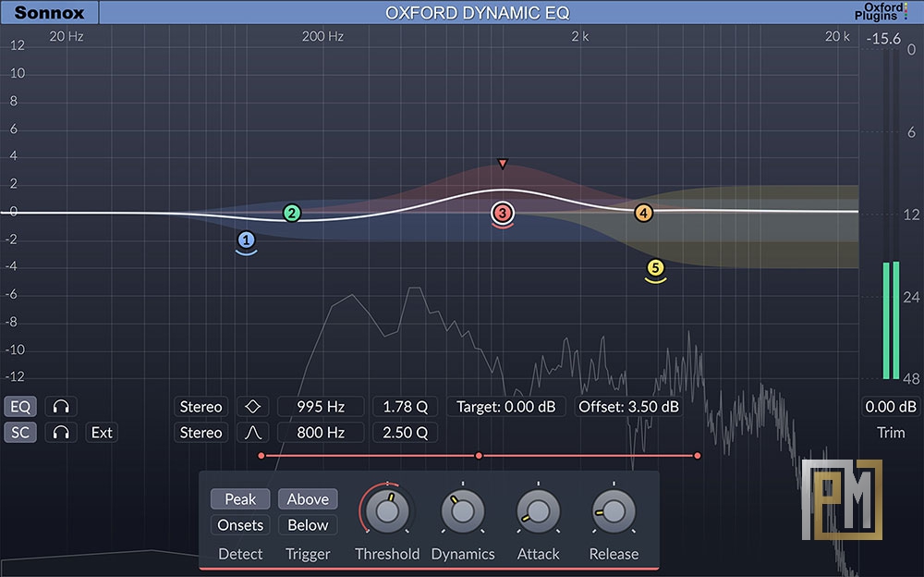The image size is (924, 577).
Task: Click the Release knob
Action: [x=614, y=511]
